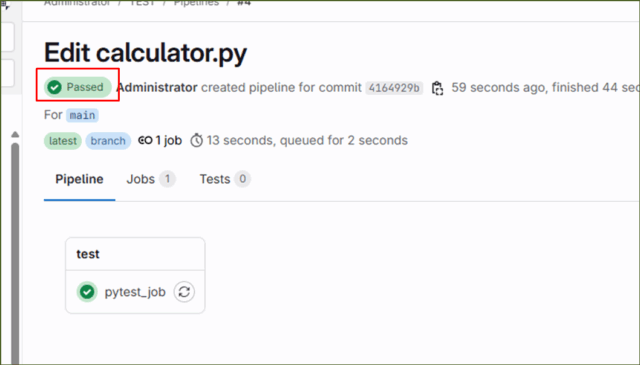This screenshot has width=640, height=365.
Task: Click the Jobs count badge
Action: click(x=167, y=179)
